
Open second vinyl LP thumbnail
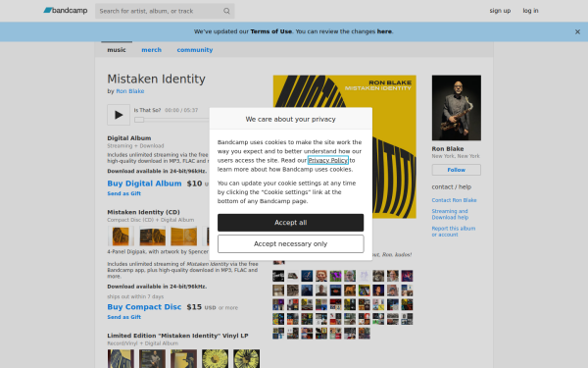coord(152,358)
